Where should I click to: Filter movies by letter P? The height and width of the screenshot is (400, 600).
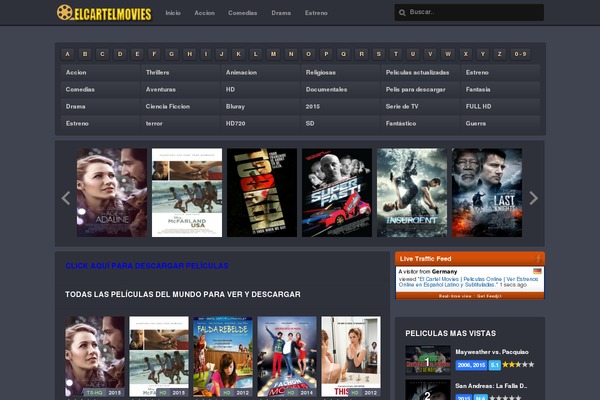[x=326, y=54]
